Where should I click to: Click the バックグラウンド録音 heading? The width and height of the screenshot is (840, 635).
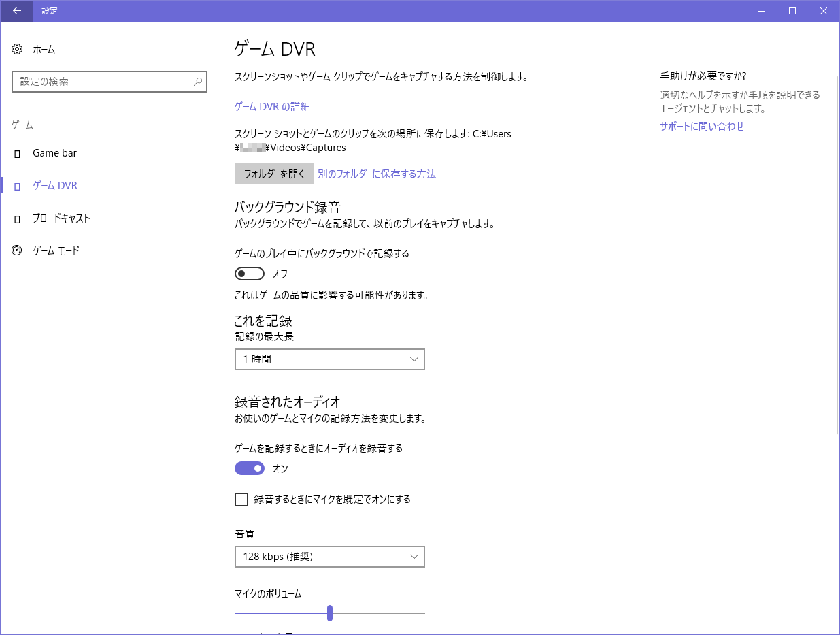287,207
